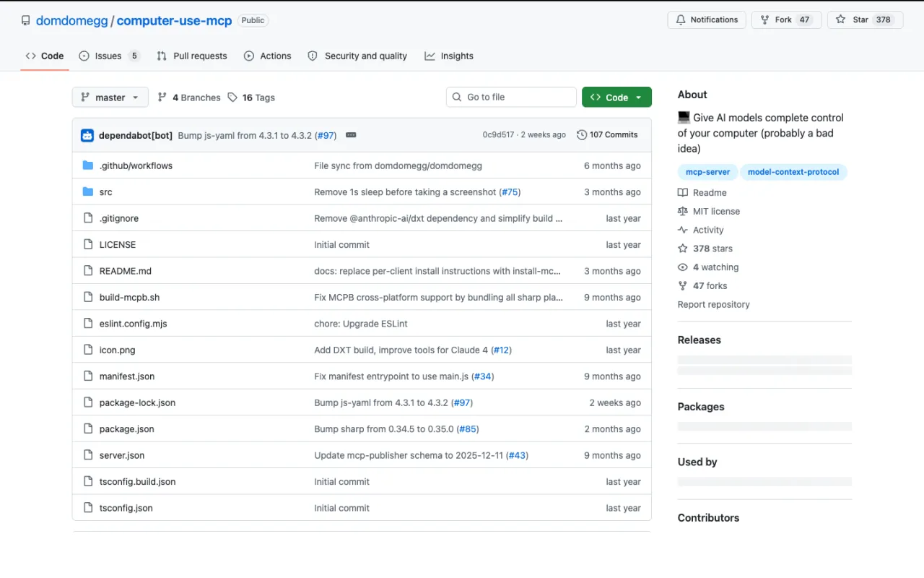Open pull request #97 in header commit

tap(326, 135)
